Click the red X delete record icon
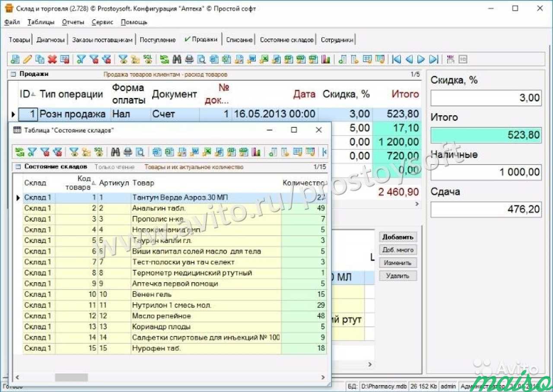 (x=52, y=59)
